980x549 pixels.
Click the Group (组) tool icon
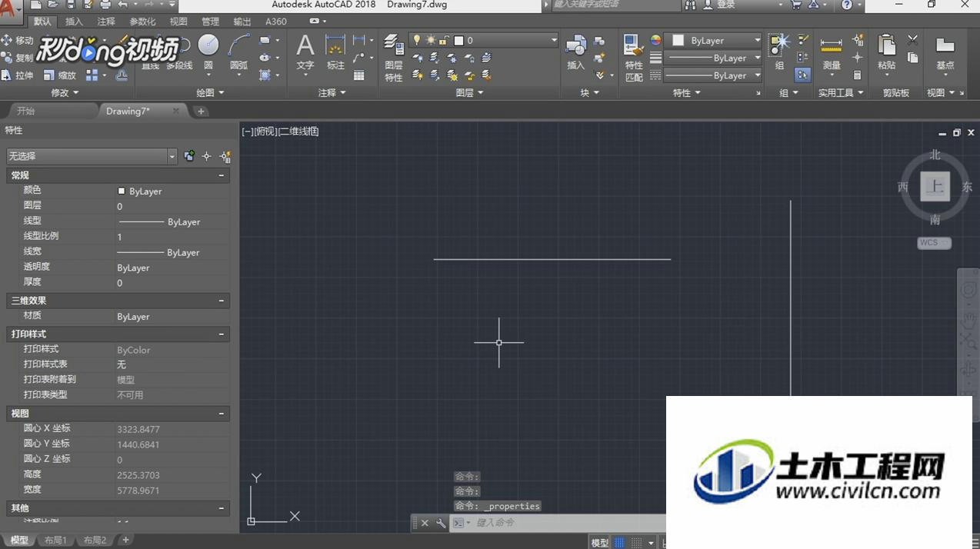(779, 52)
